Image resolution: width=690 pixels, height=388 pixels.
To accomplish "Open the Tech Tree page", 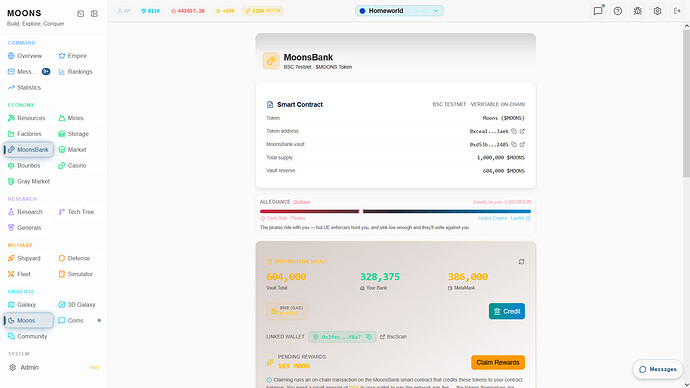I will click(x=76, y=212).
